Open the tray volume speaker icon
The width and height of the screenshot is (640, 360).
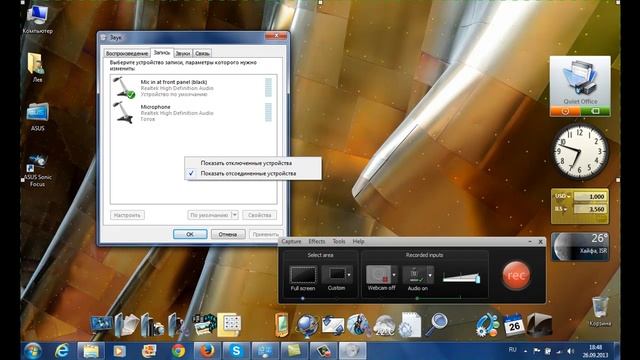coord(571,351)
